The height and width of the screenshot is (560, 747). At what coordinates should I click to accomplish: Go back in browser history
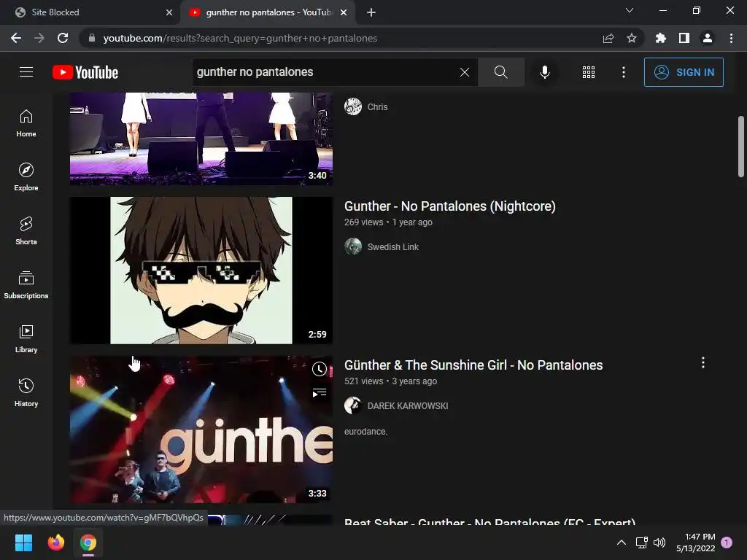pos(16,38)
